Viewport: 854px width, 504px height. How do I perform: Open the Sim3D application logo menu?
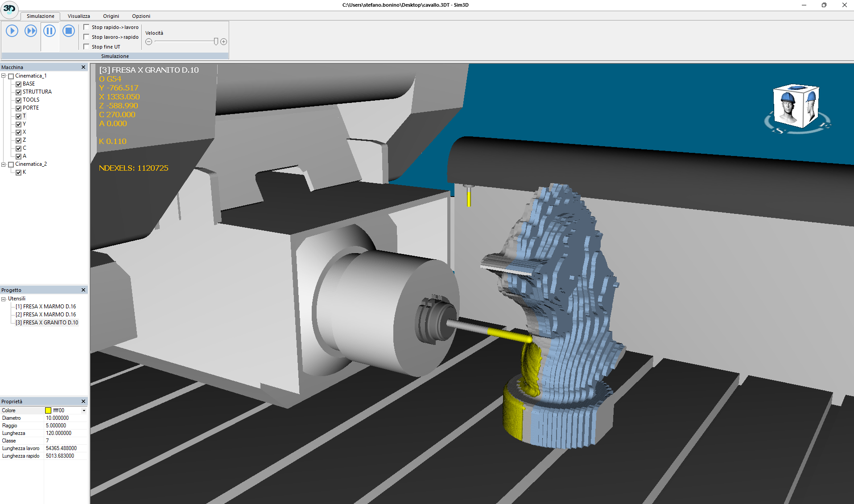click(9, 9)
